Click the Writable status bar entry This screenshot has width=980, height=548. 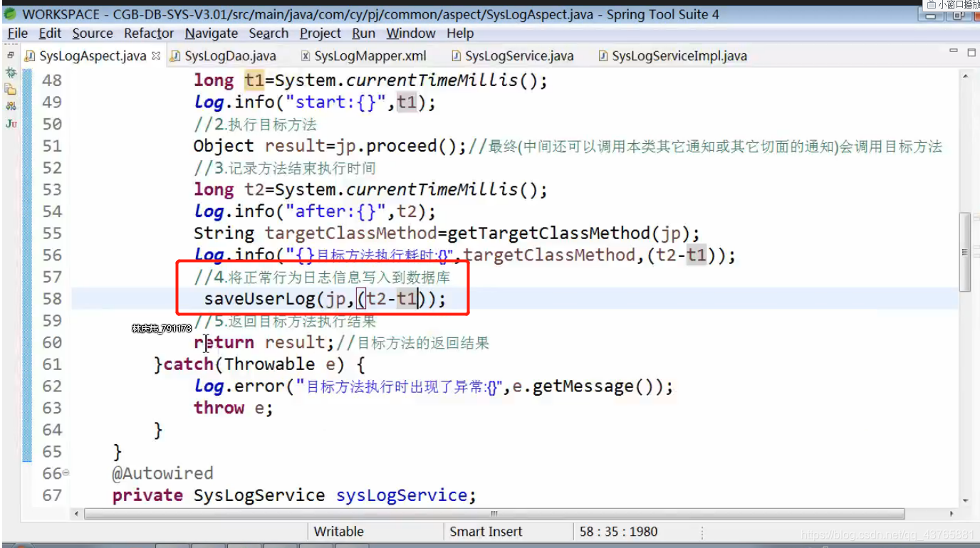point(339,532)
